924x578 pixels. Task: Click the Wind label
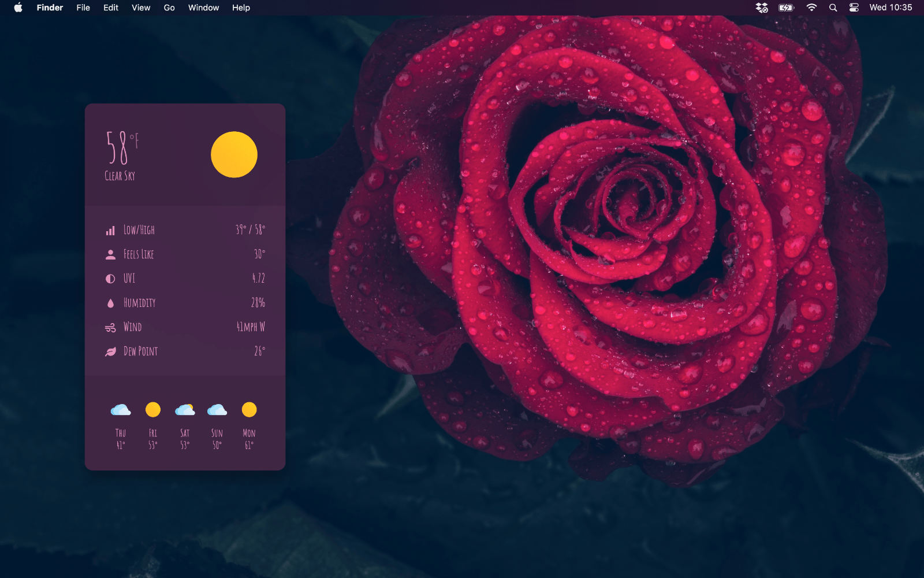coord(132,327)
